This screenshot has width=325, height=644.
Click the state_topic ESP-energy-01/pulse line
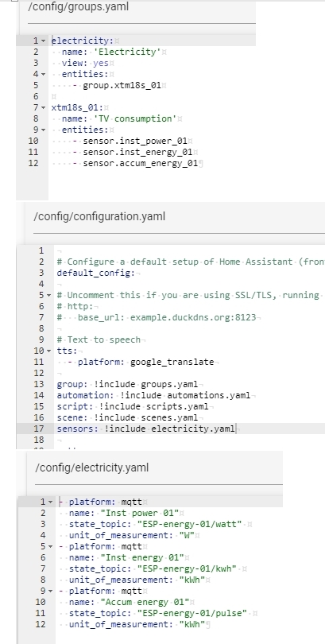pos(158,613)
